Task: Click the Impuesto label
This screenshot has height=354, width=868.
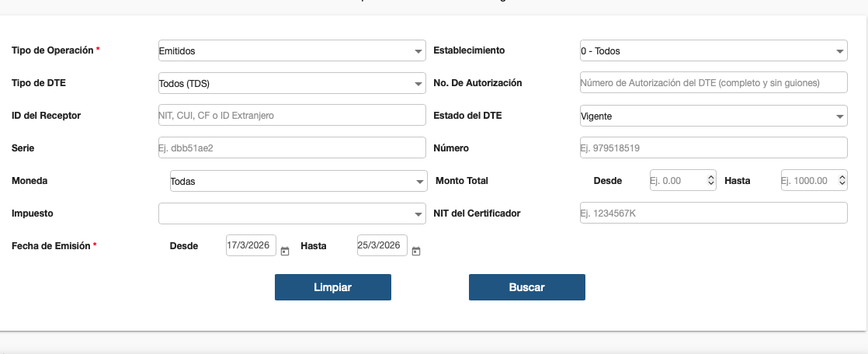Action: point(32,213)
